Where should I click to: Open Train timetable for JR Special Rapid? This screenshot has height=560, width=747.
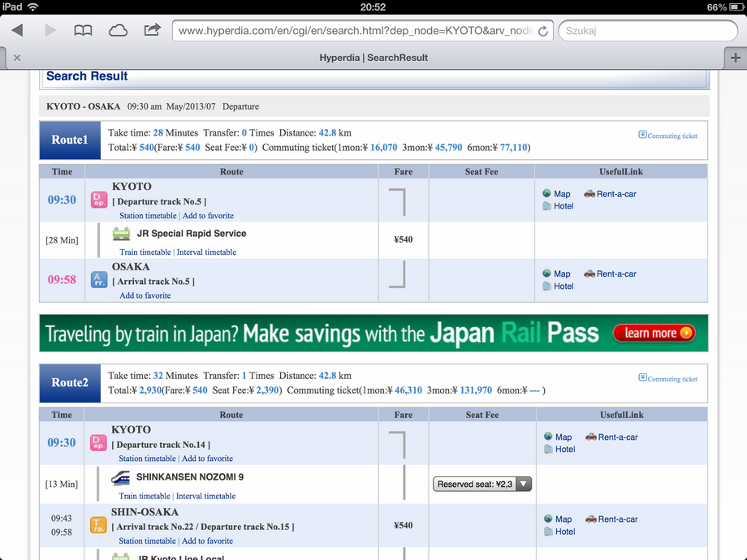point(145,252)
